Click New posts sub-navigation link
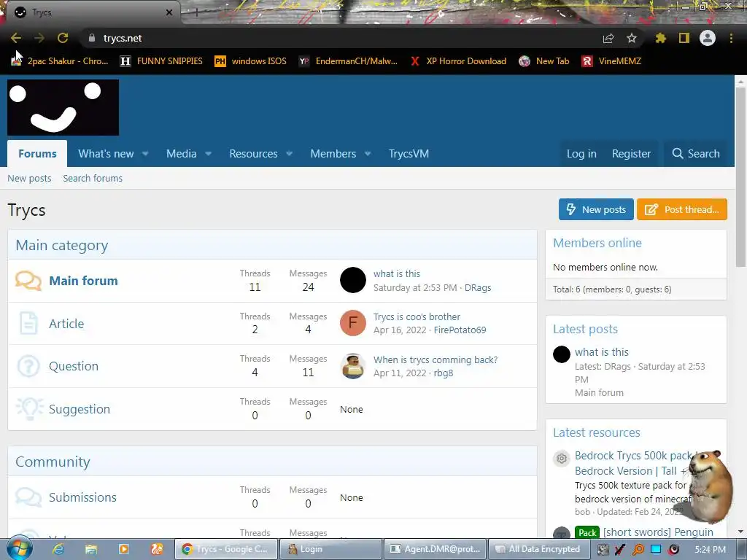The height and width of the screenshot is (560, 747). pos(29,178)
